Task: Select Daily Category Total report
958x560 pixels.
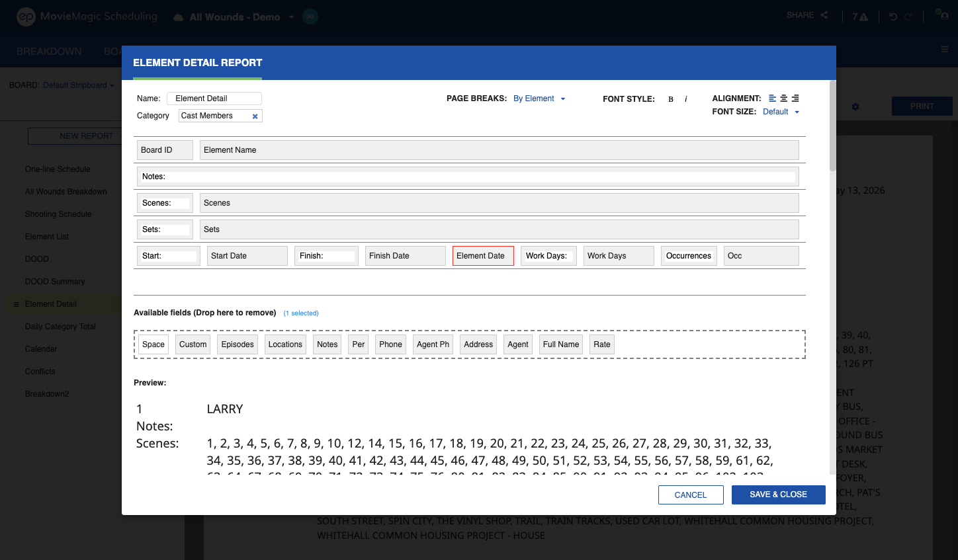Action: pos(60,327)
